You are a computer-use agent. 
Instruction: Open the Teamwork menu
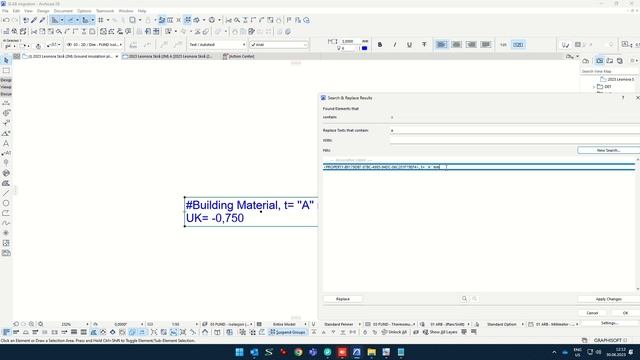click(x=105, y=11)
